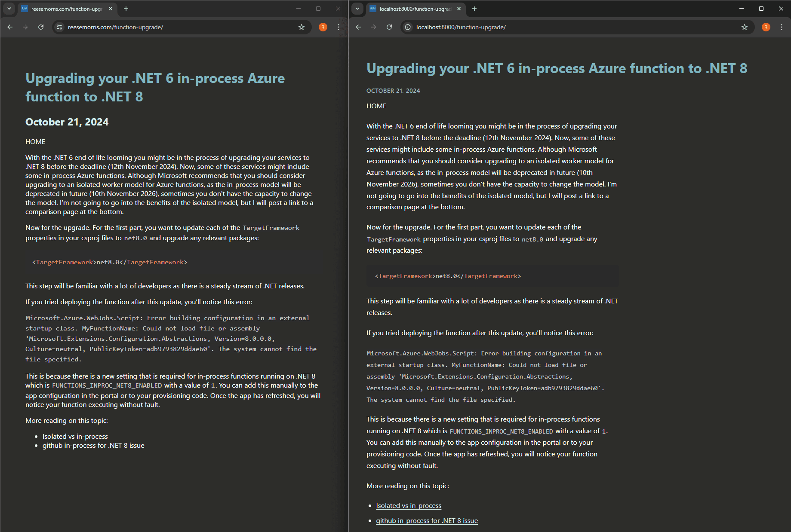Reload the reesemorris.com page in left window

41,27
